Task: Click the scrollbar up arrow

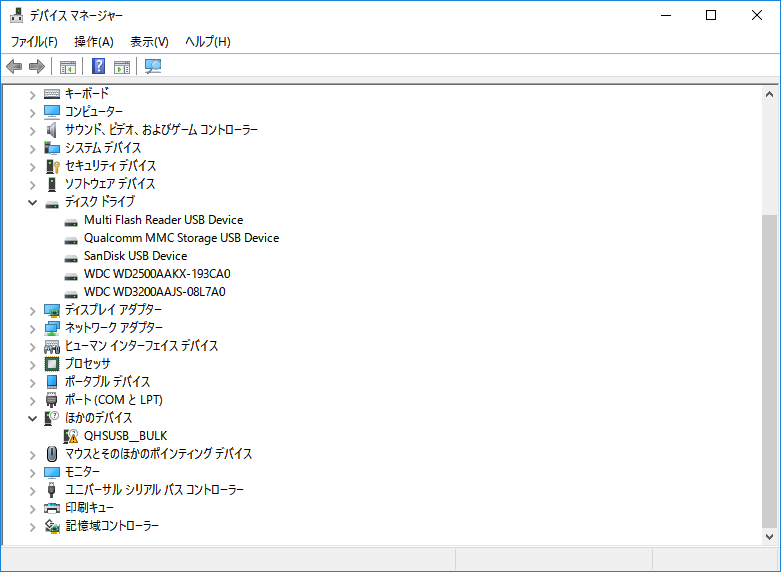Action: [x=770, y=94]
